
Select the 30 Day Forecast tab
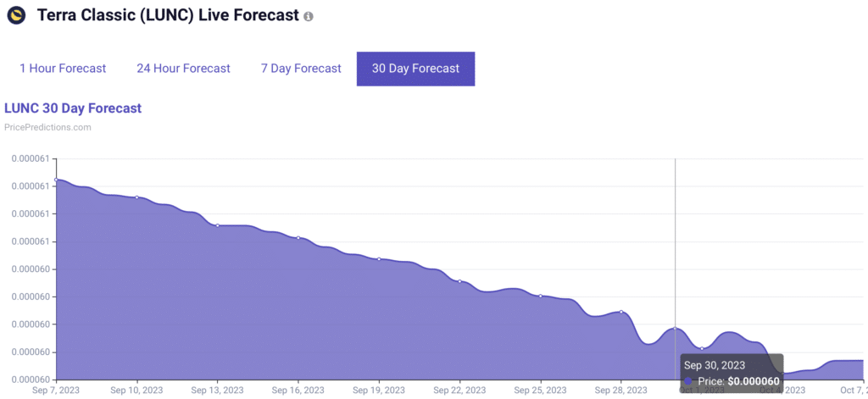tap(415, 69)
